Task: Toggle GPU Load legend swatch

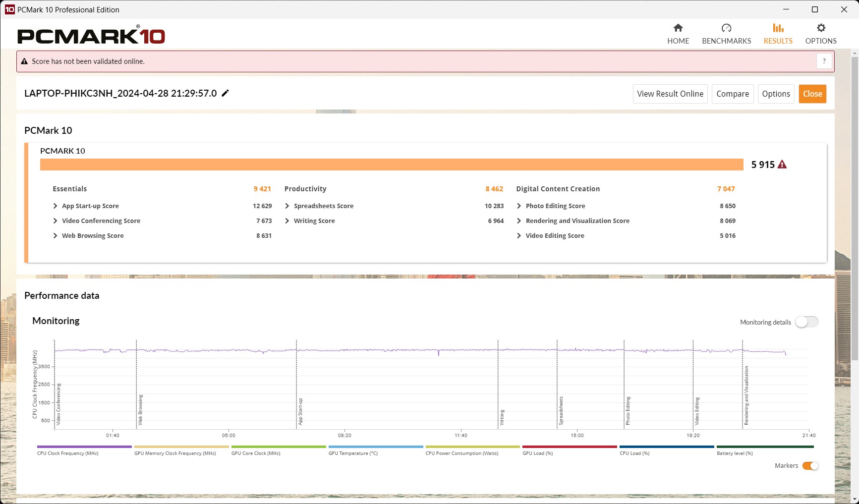Action: pyautogui.click(x=570, y=447)
